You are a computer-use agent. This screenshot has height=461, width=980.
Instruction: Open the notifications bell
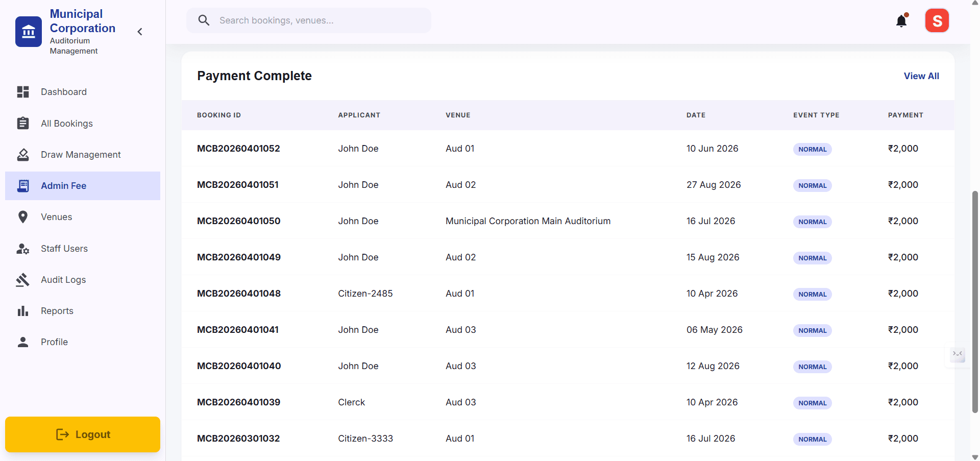point(902,20)
